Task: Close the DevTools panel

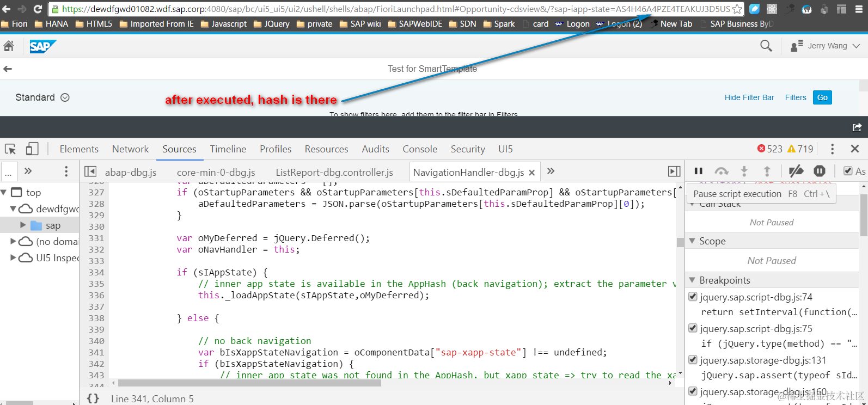Action: pyautogui.click(x=855, y=149)
